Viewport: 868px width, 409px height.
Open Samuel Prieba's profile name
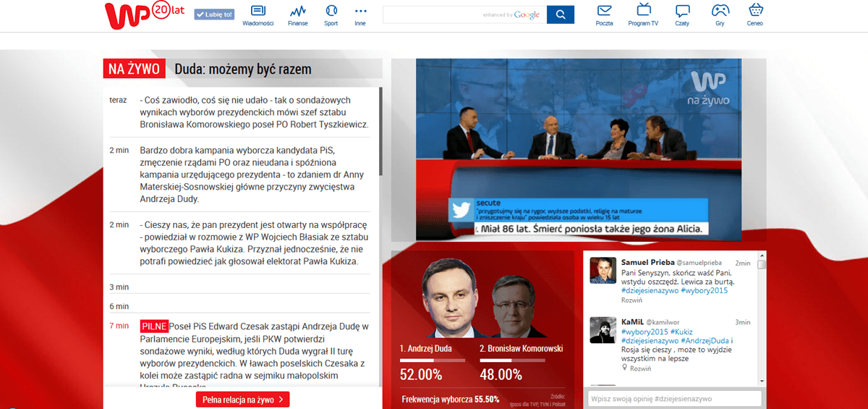tap(647, 262)
